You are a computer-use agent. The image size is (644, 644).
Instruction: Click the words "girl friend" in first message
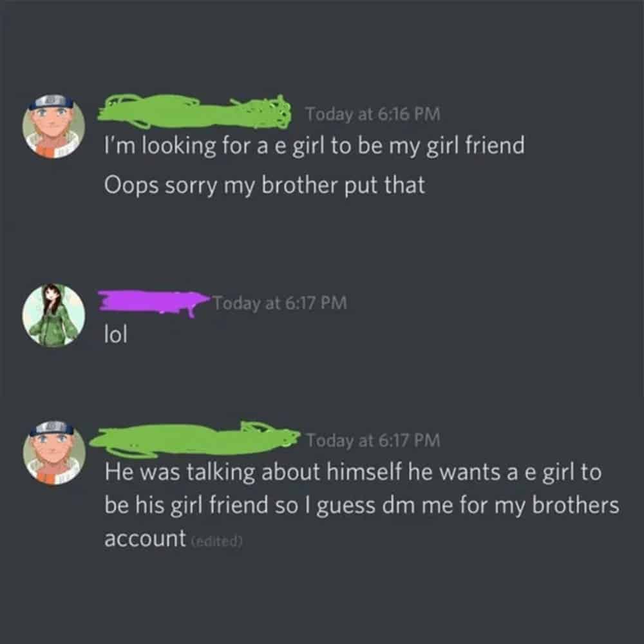(x=476, y=146)
